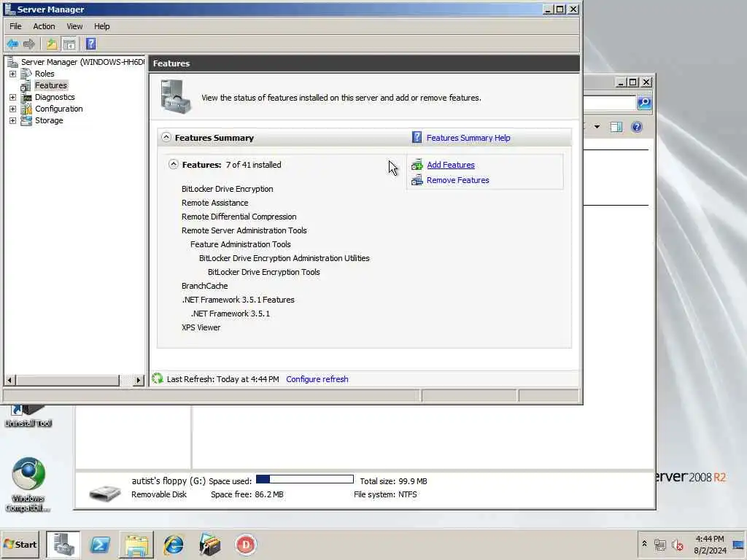This screenshot has height=560, width=747.
Task: Click the Forward arrow in Server Manager toolbar
Action: point(29,44)
